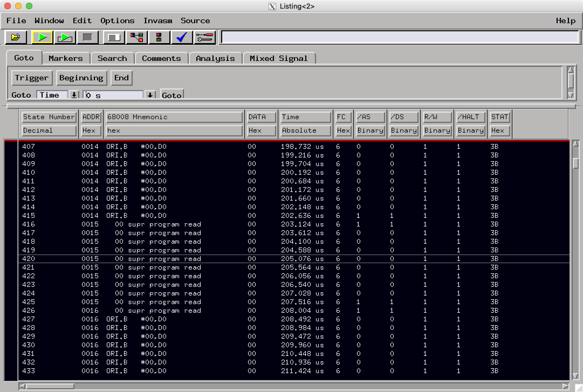583x392 pixels.
Task: Click the repetitive run icon
Action: coord(65,37)
